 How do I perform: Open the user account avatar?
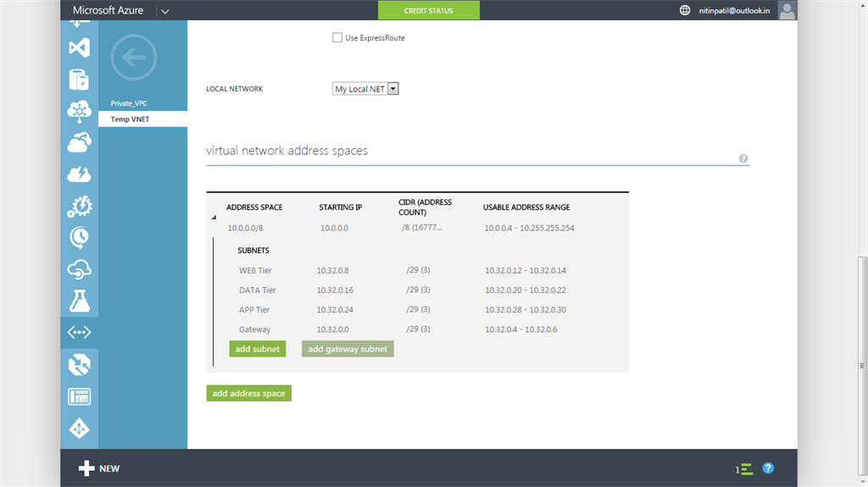pos(787,10)
